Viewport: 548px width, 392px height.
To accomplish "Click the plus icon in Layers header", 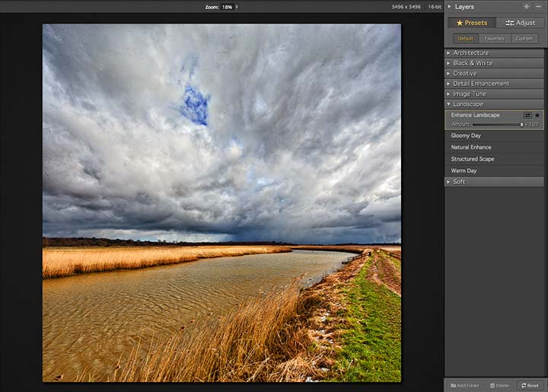I will [x=527, y=6].
